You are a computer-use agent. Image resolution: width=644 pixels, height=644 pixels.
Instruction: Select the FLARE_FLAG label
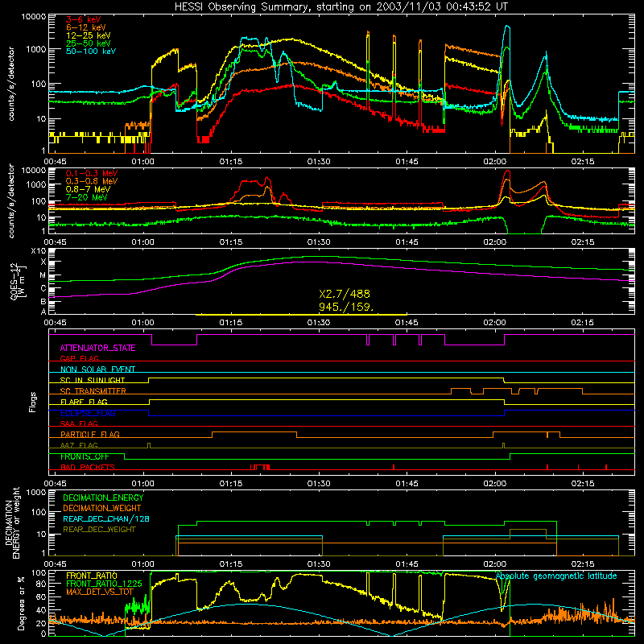(84, 402)
